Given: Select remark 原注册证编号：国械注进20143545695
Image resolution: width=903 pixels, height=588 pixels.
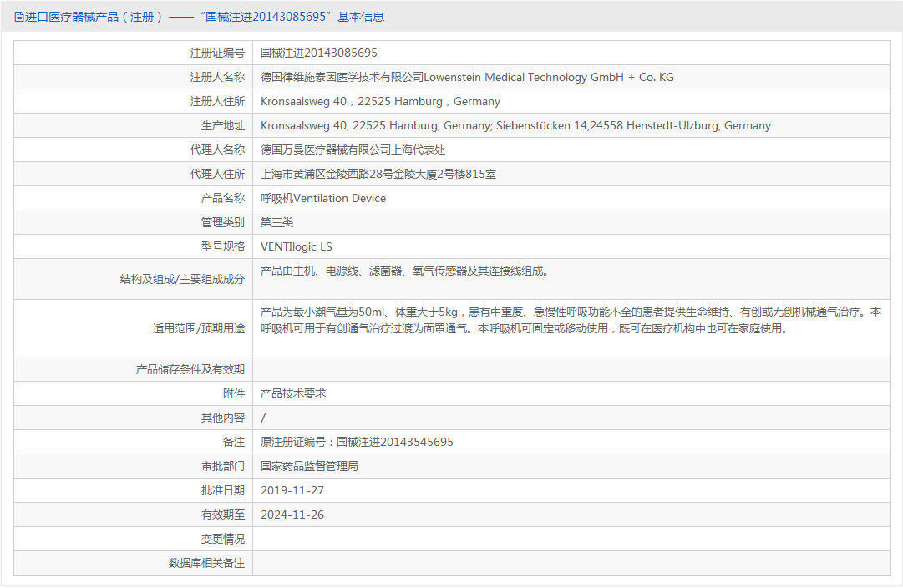Looking at the screenshot, I should click(357, 441).
